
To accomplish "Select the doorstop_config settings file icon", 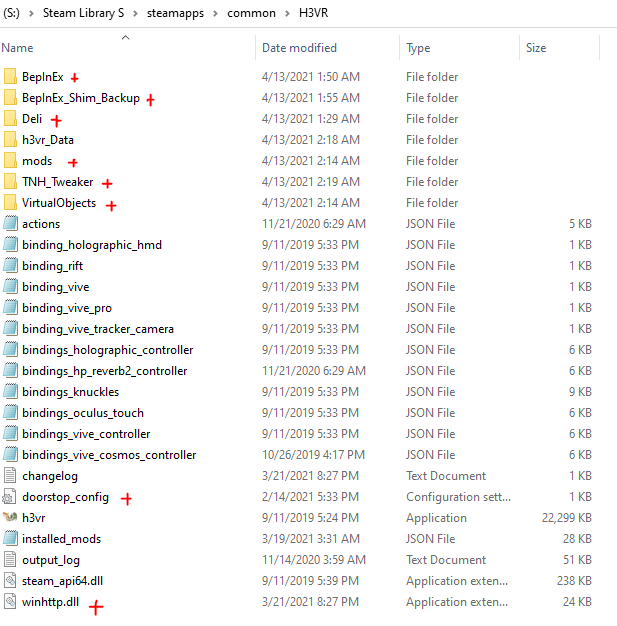I will 9,497.
